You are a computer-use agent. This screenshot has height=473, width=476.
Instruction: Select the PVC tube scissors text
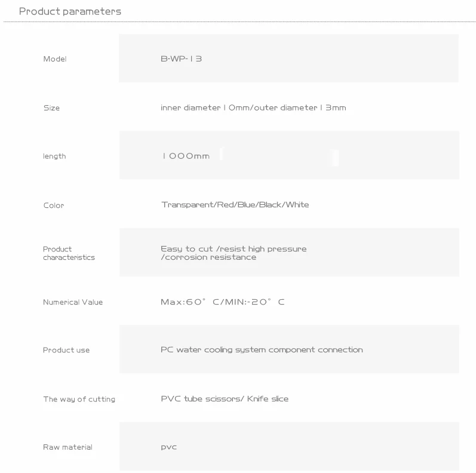(225, 398)
